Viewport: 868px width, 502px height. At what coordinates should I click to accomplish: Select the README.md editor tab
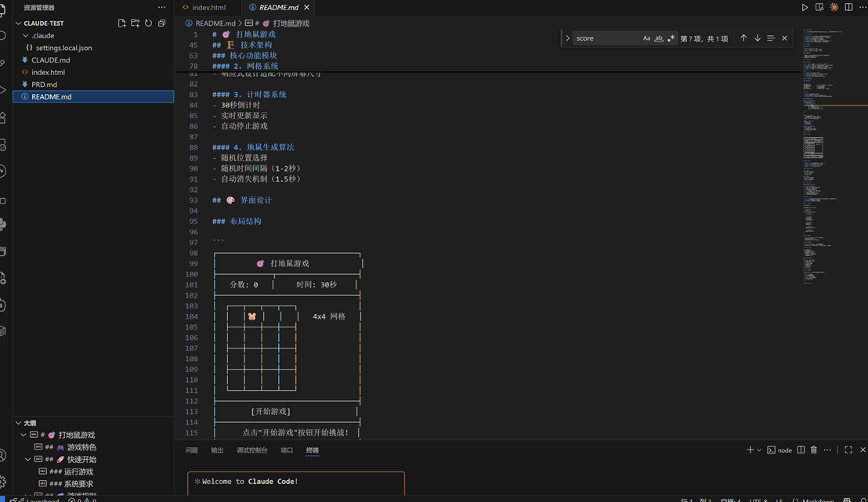(x=278, y=7)
